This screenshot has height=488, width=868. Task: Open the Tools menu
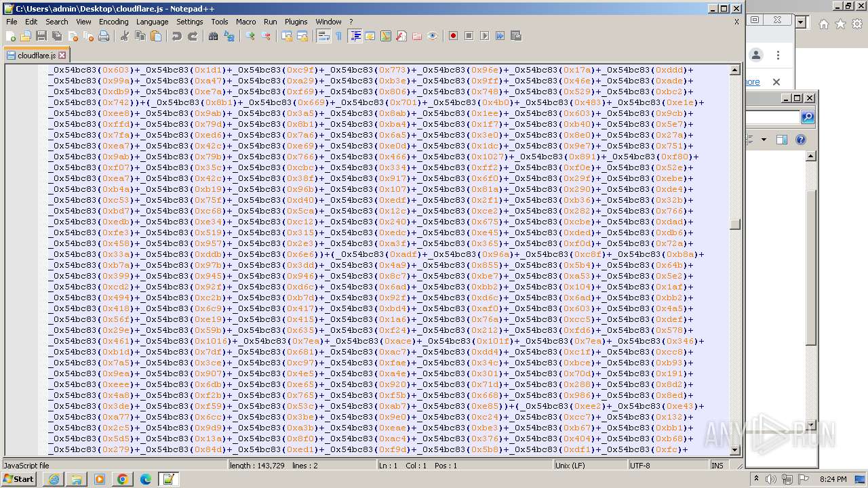(x=220, y=22)
